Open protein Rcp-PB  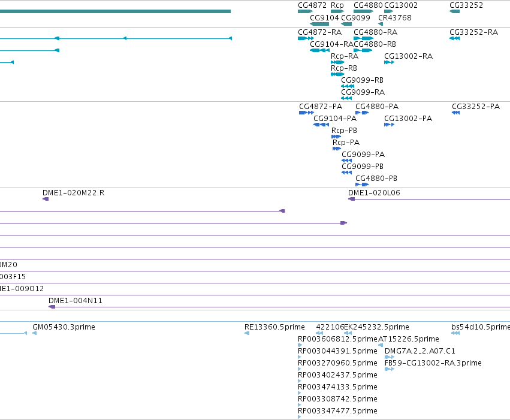tap(344, 131)
